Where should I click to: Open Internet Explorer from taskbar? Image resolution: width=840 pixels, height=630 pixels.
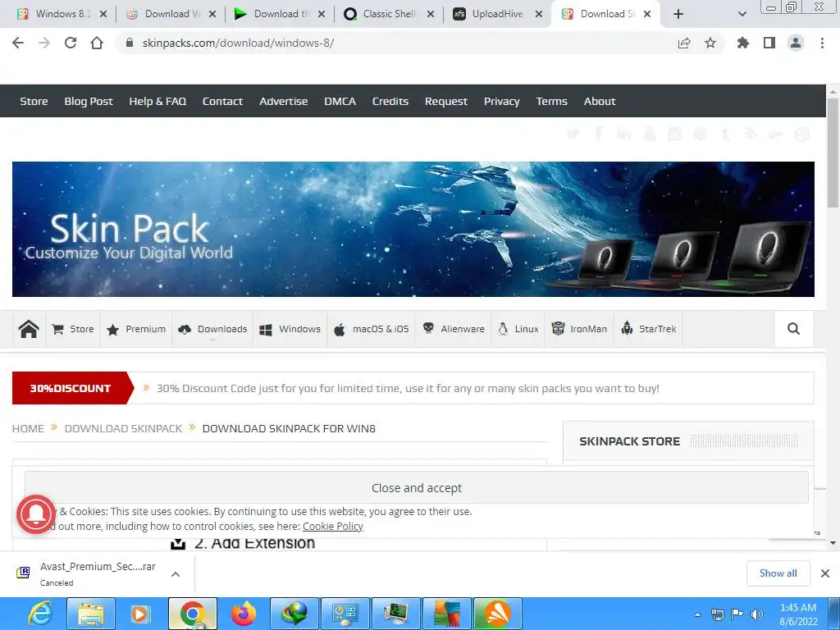(x=41, y=614)
